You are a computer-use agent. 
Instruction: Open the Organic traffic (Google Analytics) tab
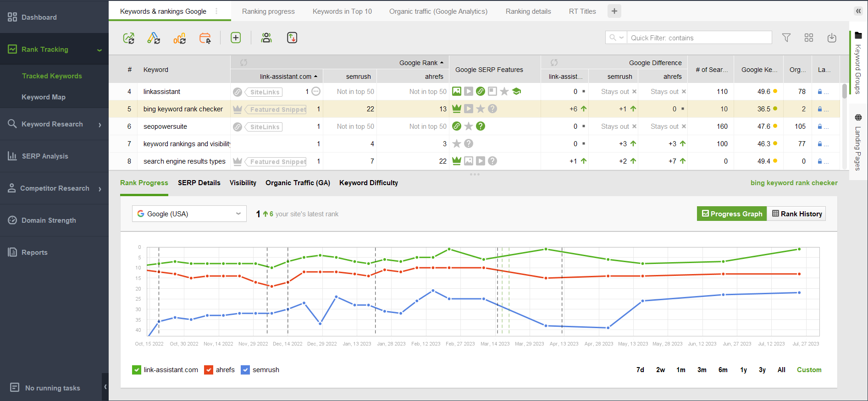pyautogui.click(x=438, y=11)
